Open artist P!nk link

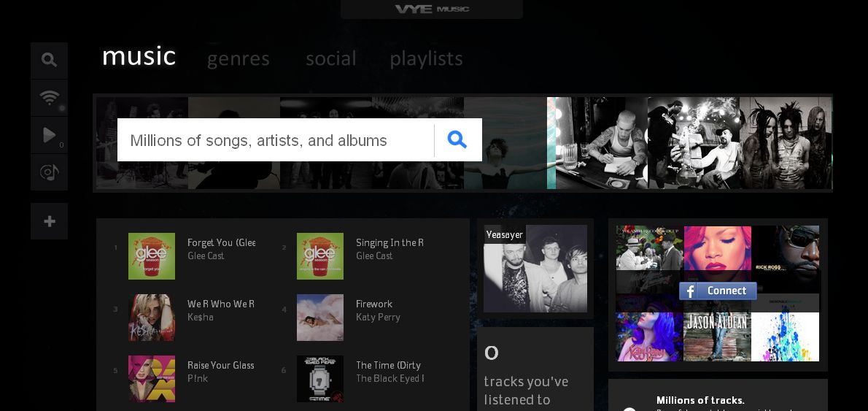(x=198, y=379)
